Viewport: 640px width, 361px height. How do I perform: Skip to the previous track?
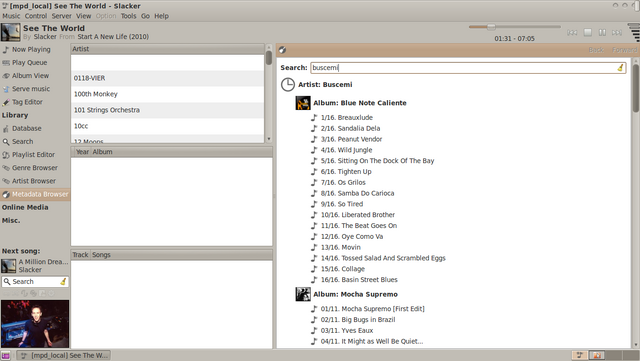[x=572, y=32]
